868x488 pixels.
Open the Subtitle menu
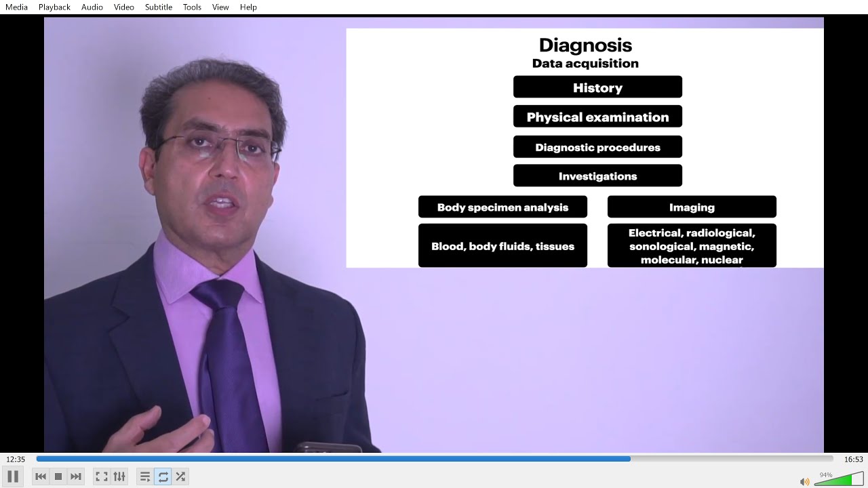tap(159, 7)
